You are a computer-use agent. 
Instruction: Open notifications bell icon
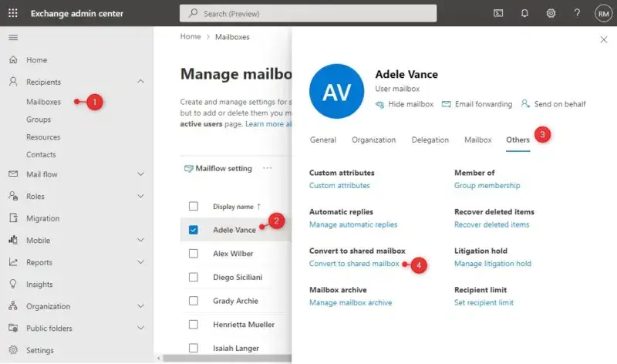pos(524,13)
